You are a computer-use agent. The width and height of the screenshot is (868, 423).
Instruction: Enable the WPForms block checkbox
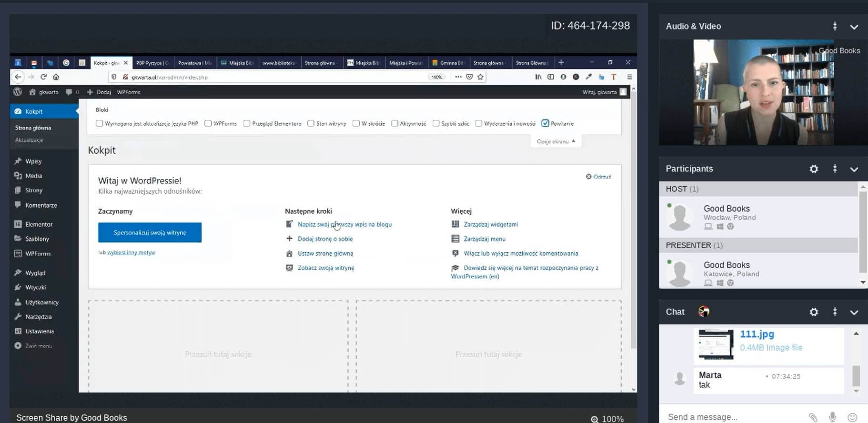click(208, 123)
